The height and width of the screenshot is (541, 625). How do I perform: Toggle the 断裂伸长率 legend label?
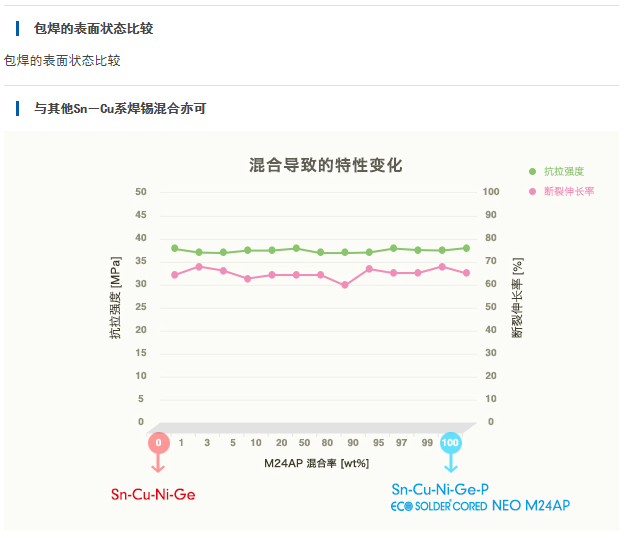coord(568,189)
